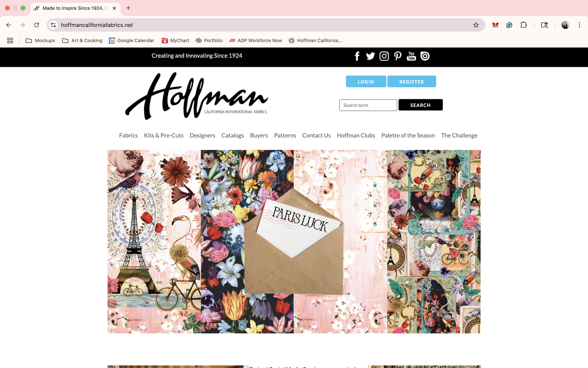This screenshot has width=588, height=368.
Task: Click the MetaMask fox extension icon
Action: pyautogui.click(x=495, y=25)
